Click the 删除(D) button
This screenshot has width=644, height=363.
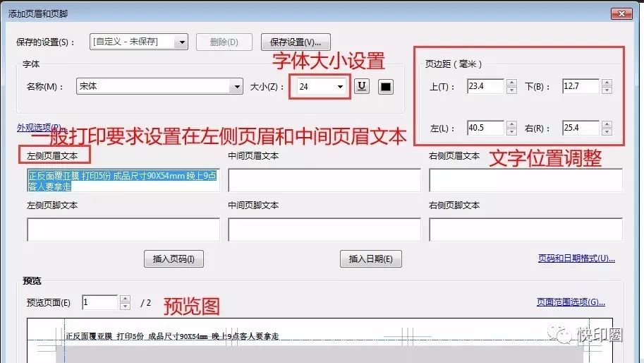224,42
